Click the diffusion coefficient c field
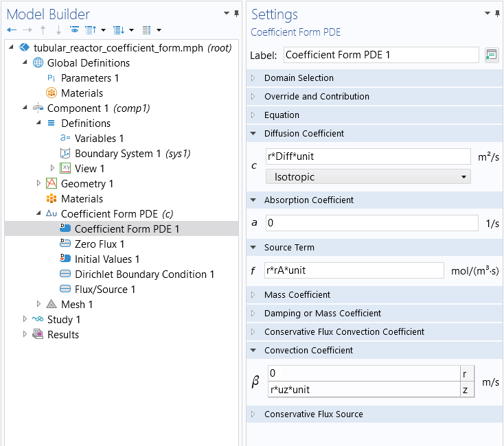Image resolution: width=504 pixels, height=446 pixels. coord(368,156)
